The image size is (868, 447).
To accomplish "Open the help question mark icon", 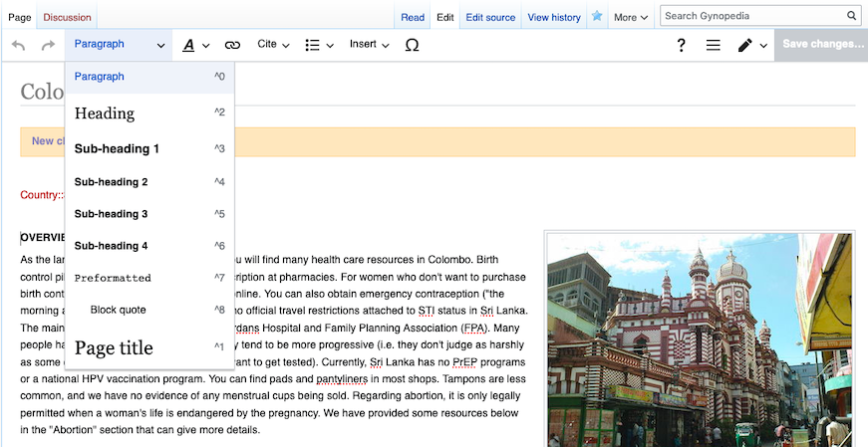I will (x=682, y=45).
